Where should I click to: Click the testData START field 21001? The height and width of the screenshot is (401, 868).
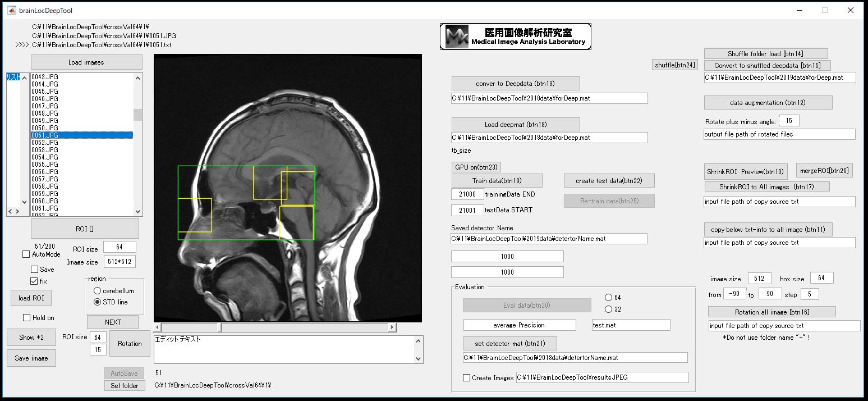tap(467, 210)
